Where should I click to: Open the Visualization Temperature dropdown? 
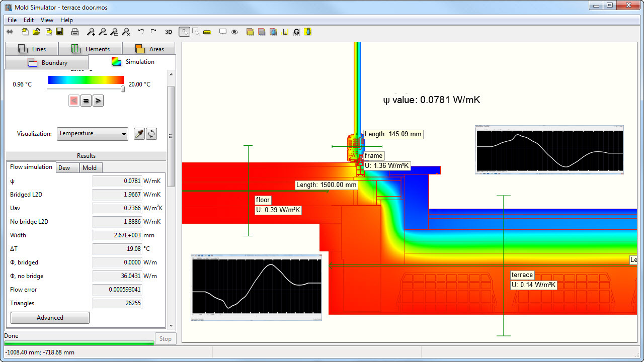click(93, 134)
